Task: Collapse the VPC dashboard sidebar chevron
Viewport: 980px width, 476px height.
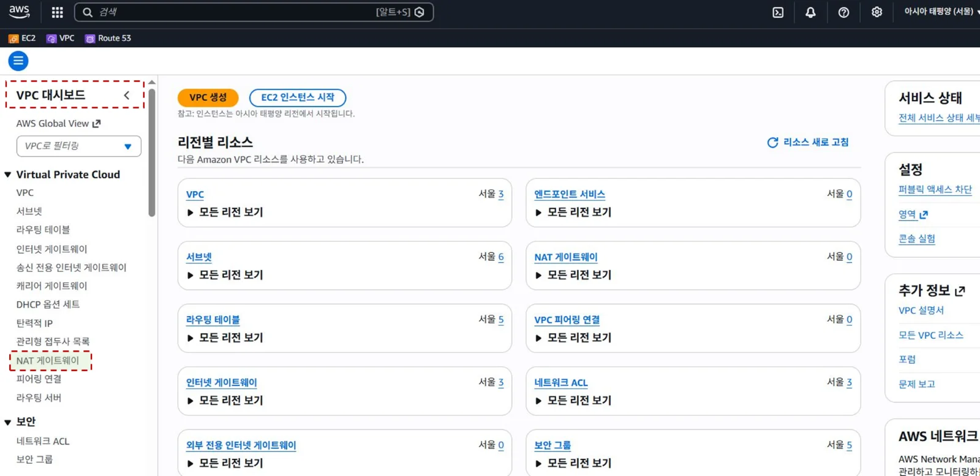Action: pyautogui.click(x=127, y=95)
